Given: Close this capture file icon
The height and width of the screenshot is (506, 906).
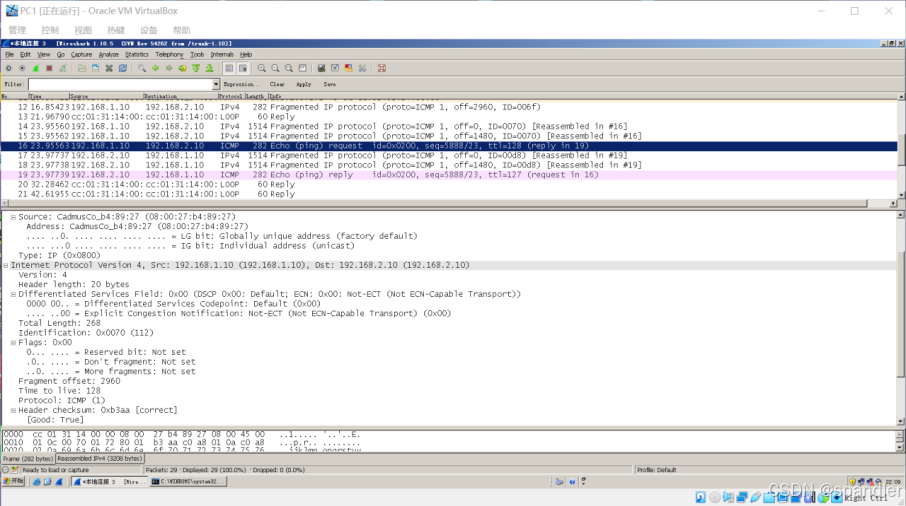Looking at the screenshot, I should [x=109, y=68].
